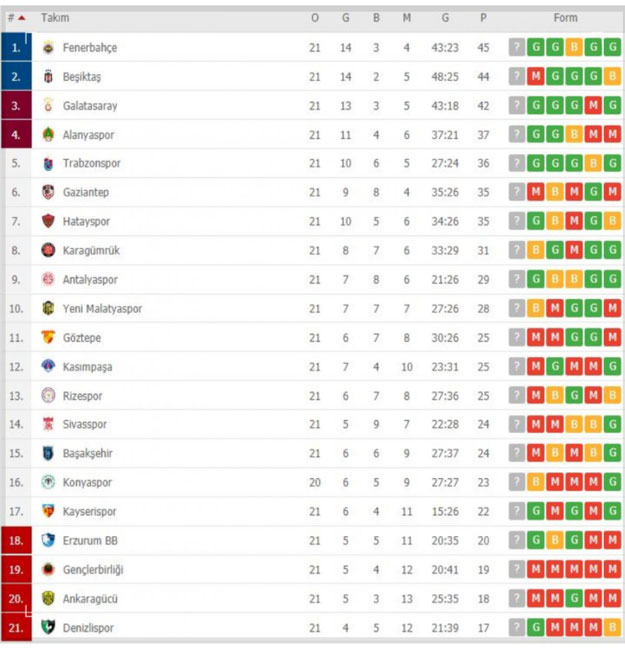Click the orange B form box for Denizlispor
Image resolution: width=625 pixels, height=650 pixels.
[x=612, y=628]
